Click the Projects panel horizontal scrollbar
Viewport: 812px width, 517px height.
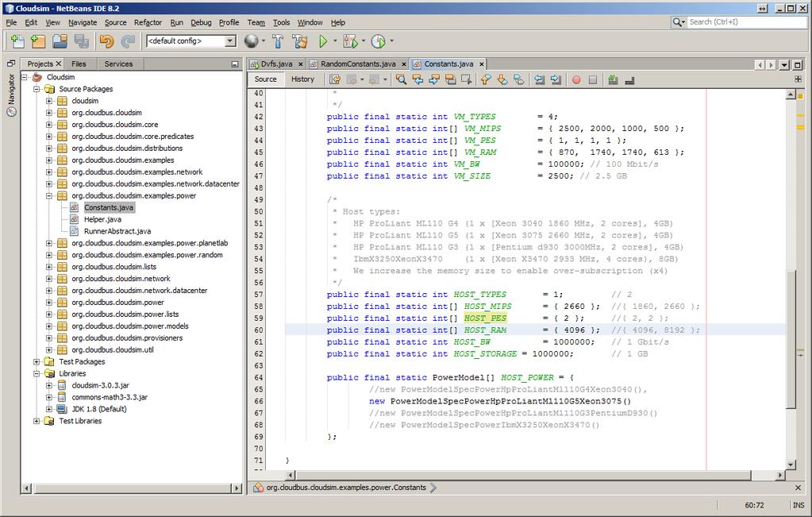[x=132, y=488]
